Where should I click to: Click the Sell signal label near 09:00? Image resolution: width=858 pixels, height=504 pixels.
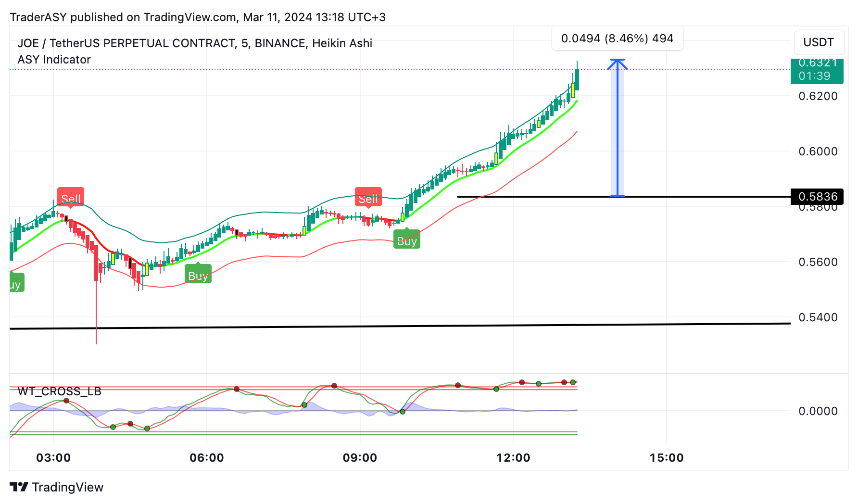click(x=368, y=198)
